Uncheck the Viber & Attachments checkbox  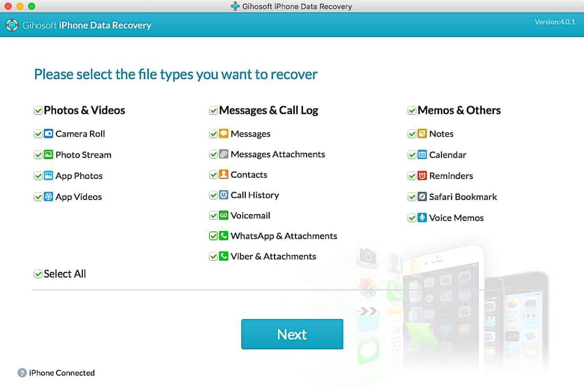coord(213,257)
